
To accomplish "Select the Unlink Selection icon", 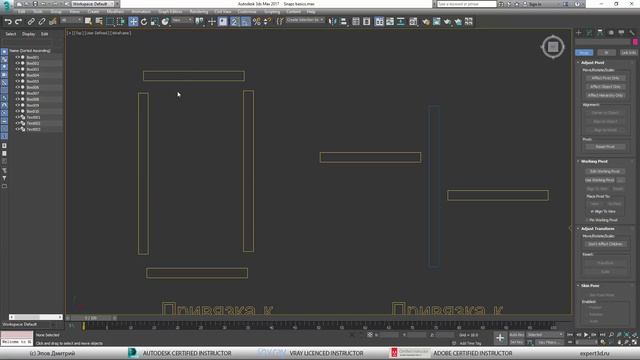I will (x=42, y=22).
